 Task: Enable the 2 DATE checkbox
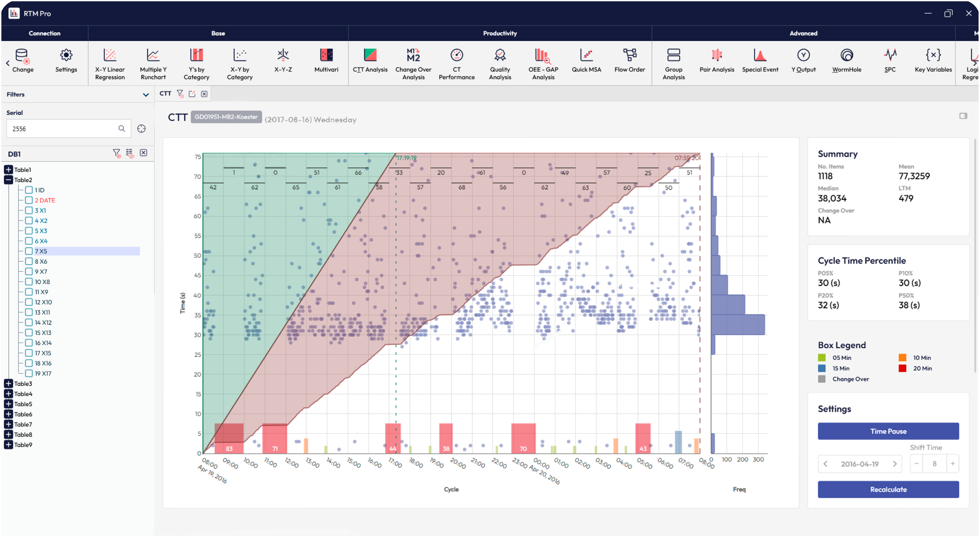tap(29, 200)
